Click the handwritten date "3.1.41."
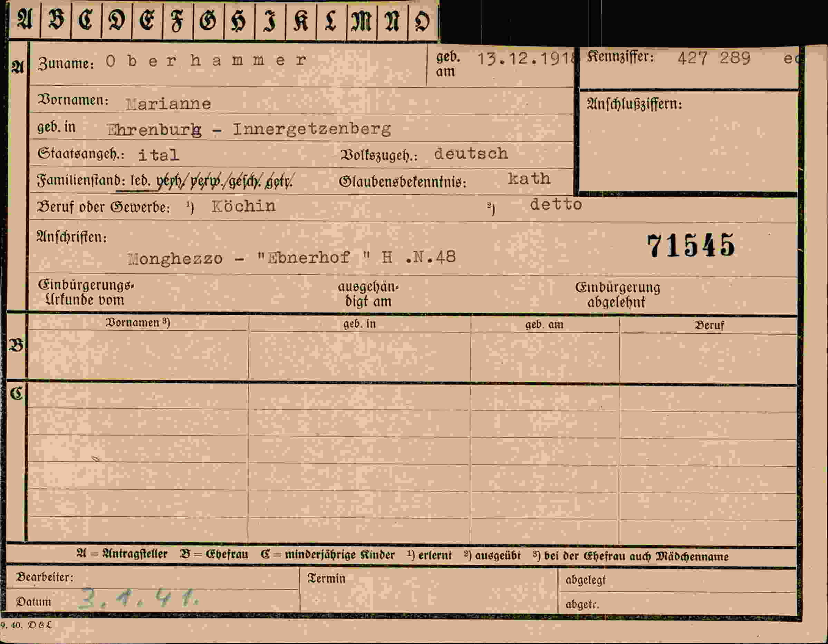Image resolution: width=828 pixels, height=644 pixels. pyautogui.click(x=139, y=599)
